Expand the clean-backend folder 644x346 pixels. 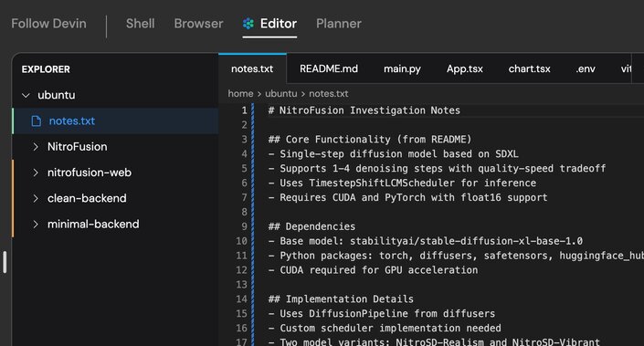tap(36, 199)
